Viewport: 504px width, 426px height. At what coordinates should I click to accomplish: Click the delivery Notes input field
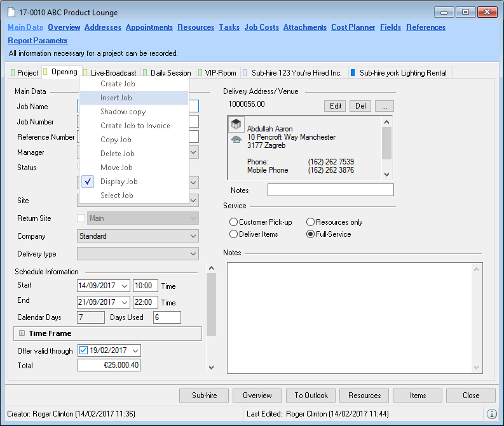330,190
